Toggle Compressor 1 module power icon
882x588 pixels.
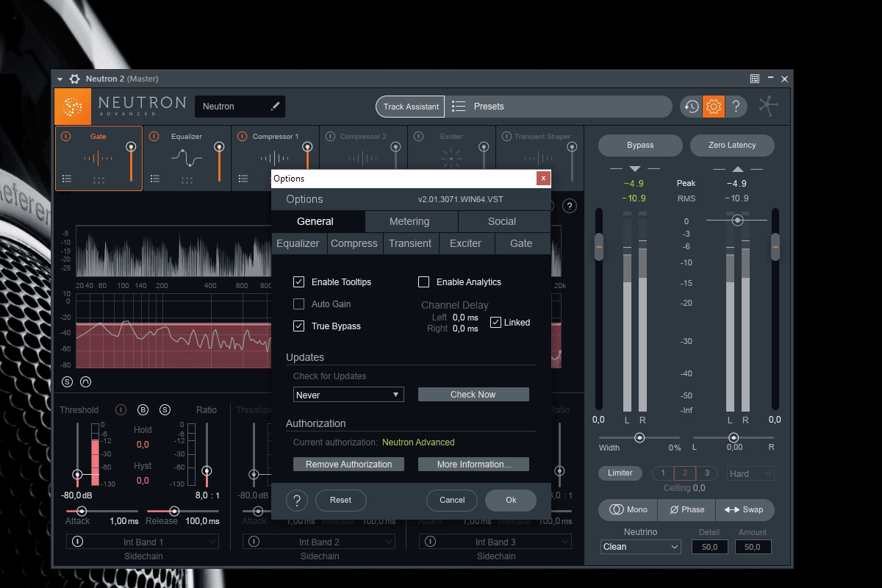242,137
